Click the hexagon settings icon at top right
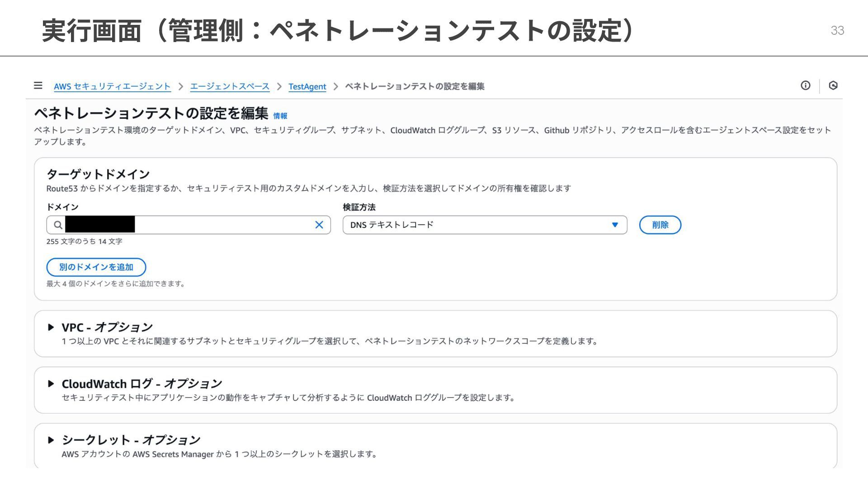 833,85
